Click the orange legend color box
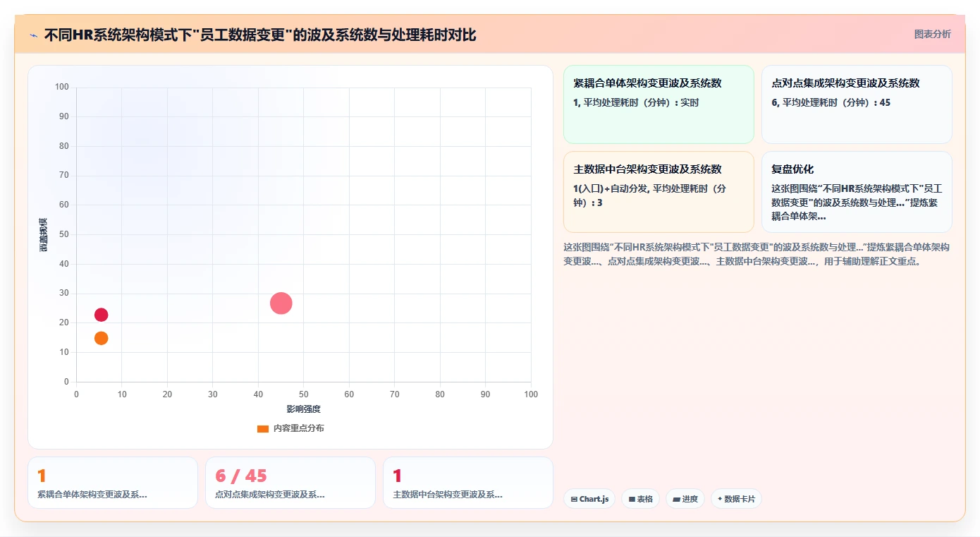 [x=263, y=429]
